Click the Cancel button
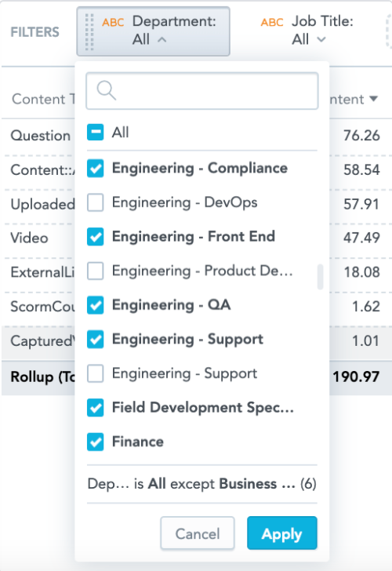Viewport: 392px width, 571px height. 198,533
